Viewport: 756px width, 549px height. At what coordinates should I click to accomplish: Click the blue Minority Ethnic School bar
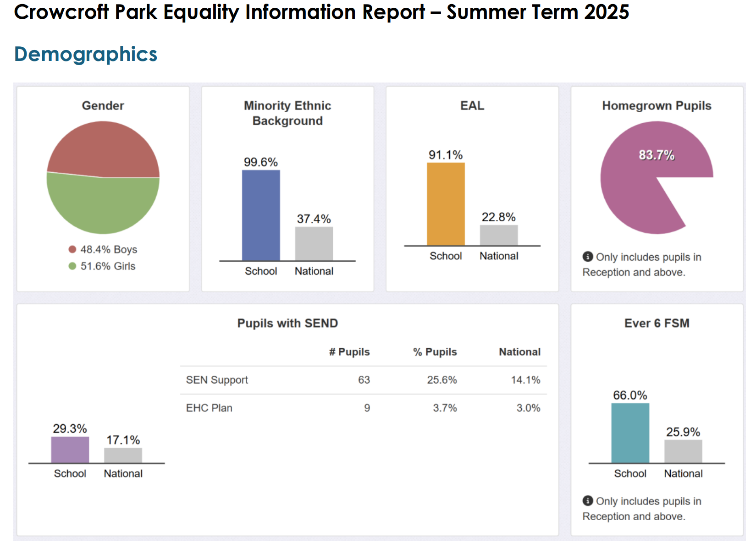(x=261, y=215)
